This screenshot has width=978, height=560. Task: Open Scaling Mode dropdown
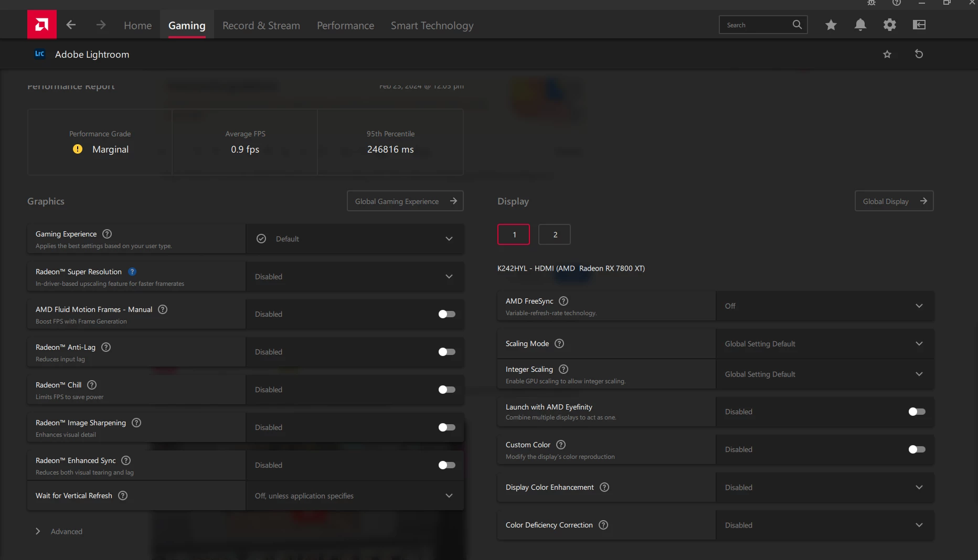coord(825,343)
